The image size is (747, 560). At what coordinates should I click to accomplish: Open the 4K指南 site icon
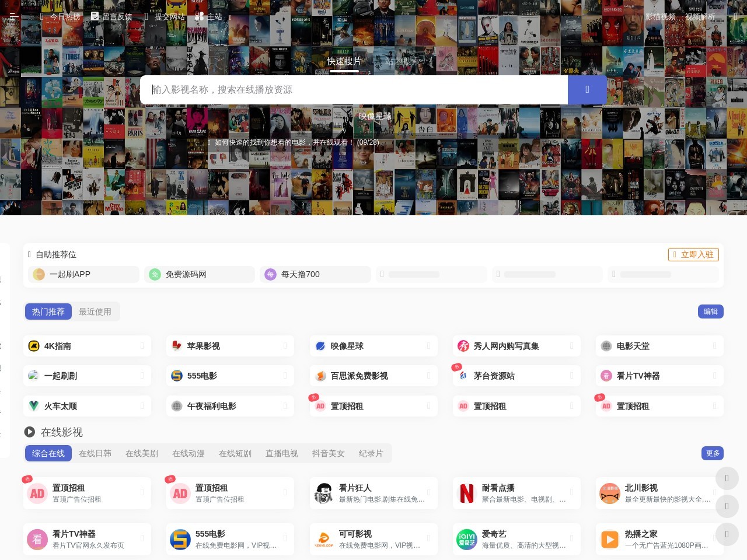tap(34, 346)
